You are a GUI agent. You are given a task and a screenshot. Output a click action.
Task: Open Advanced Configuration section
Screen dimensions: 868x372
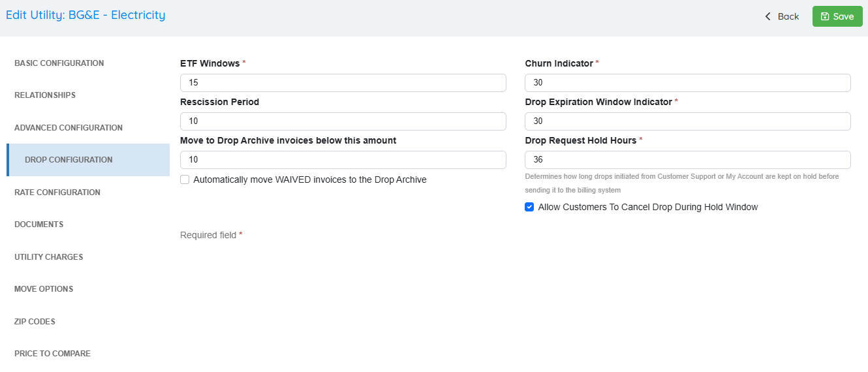pyautogui.click(x=69, y=128)
